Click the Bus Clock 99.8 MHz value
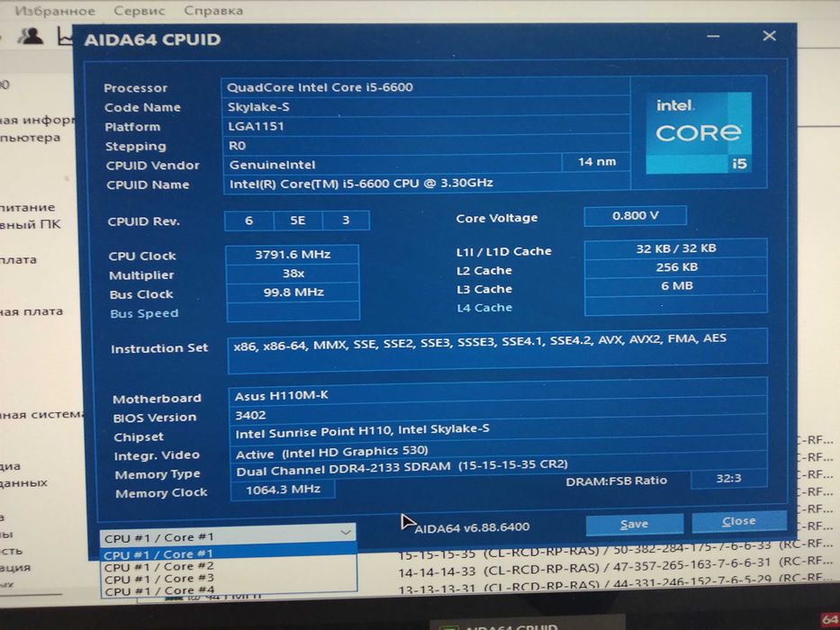The height and width of the screenshot is (630, 840). [293, 292]
